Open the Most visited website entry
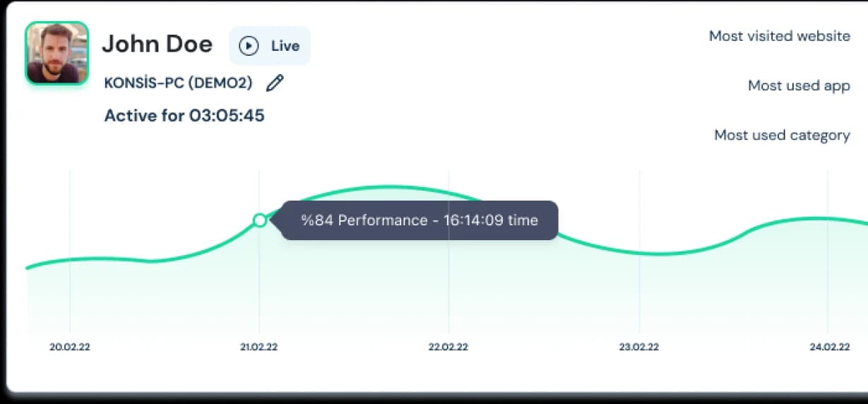The image size is (868, 404). 779,36
